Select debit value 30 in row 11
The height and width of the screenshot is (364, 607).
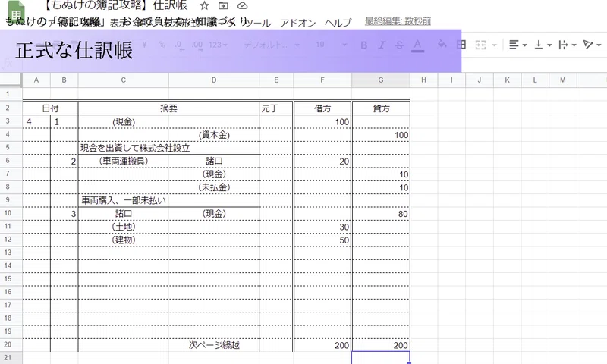322,227
